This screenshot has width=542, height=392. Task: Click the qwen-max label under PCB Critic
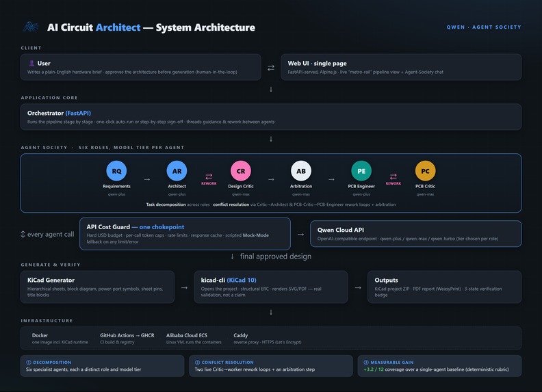click(x=425, y=194)
